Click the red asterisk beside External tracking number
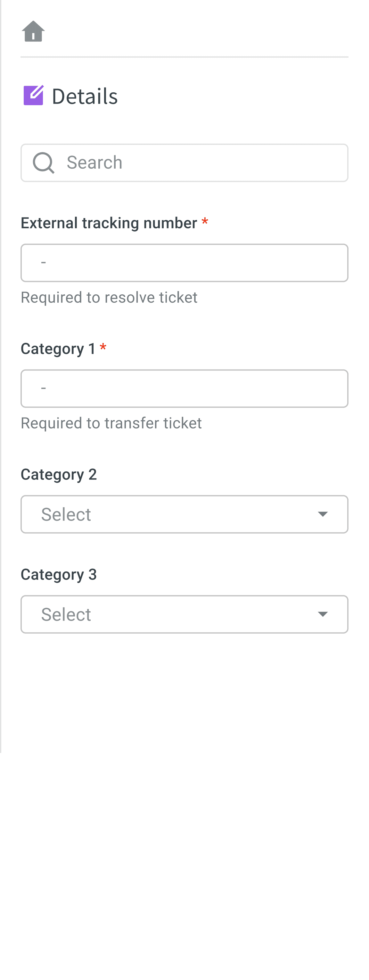Viewport: 369px width, 980px height. pos(205,221)
